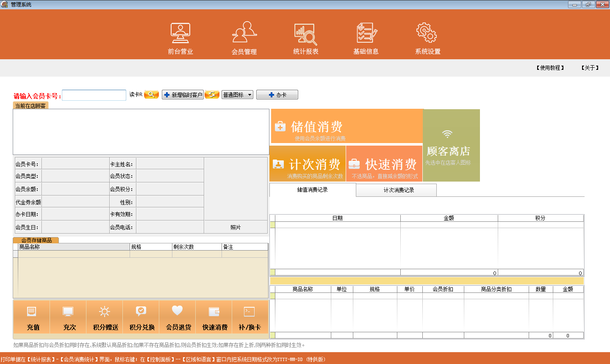The image size is (610, 364).
Task: Click the 备注 column header
Action: point(245,247)
